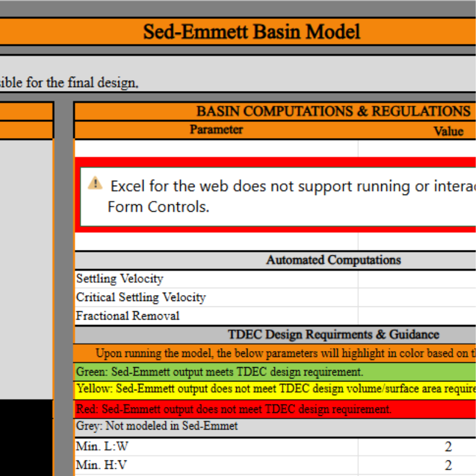Select the 'Grey: Not modeled in Sed-Emmet' row
476x476 pixels.
point(275,427)
